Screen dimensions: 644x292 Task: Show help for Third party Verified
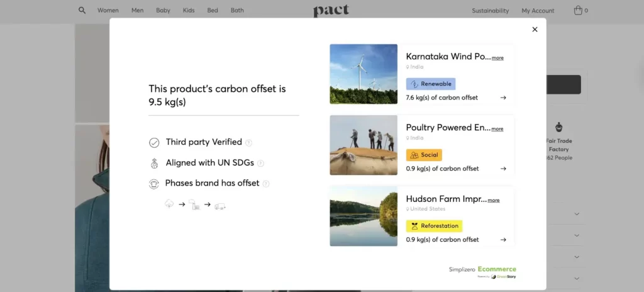point(248,143)
